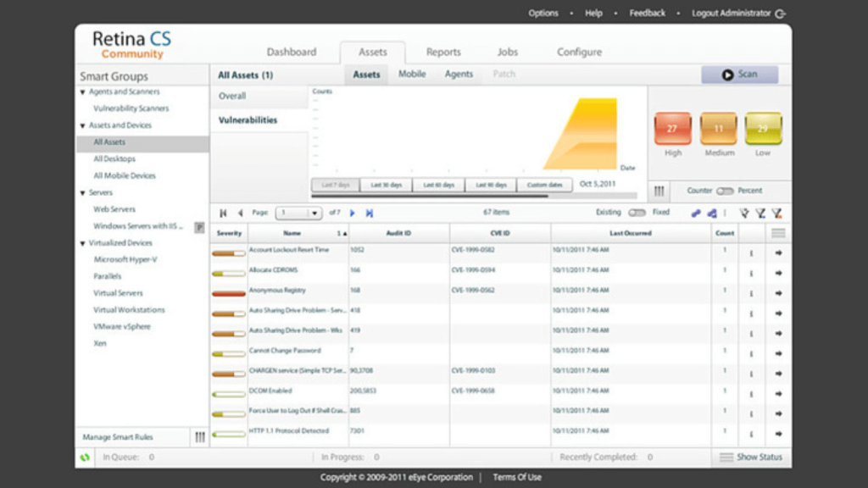Open the Page number dropdown
The width and height of the screenshot is (868, 488).
298,213
